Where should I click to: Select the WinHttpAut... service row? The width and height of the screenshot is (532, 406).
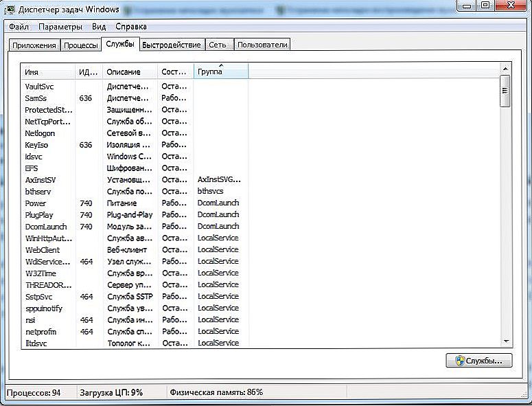coord(135,238)
